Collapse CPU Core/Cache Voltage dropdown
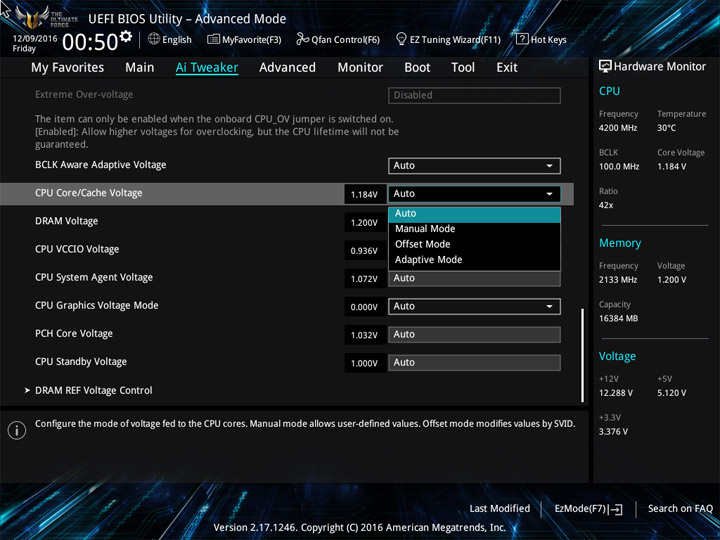 click(x=474, y=194)
